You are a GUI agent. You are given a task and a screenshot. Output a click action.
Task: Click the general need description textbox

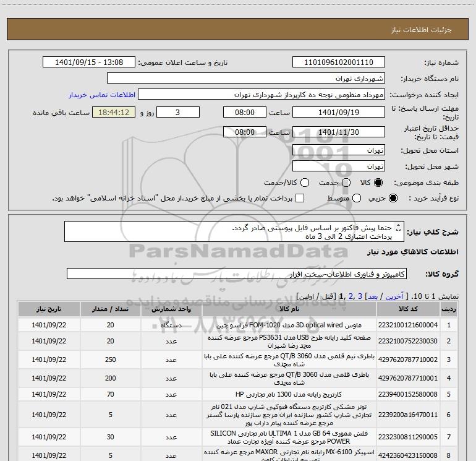[x=234, y=231]
